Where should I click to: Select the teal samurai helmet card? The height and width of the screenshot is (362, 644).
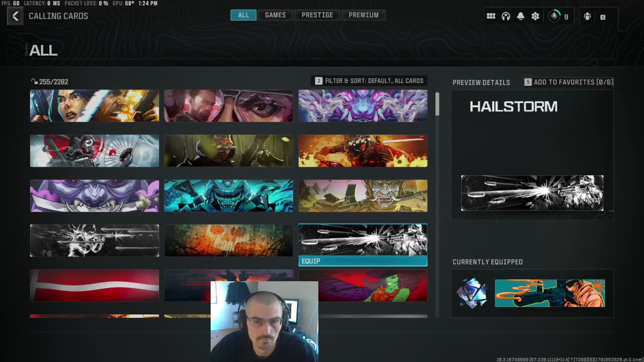coord(228,196)
